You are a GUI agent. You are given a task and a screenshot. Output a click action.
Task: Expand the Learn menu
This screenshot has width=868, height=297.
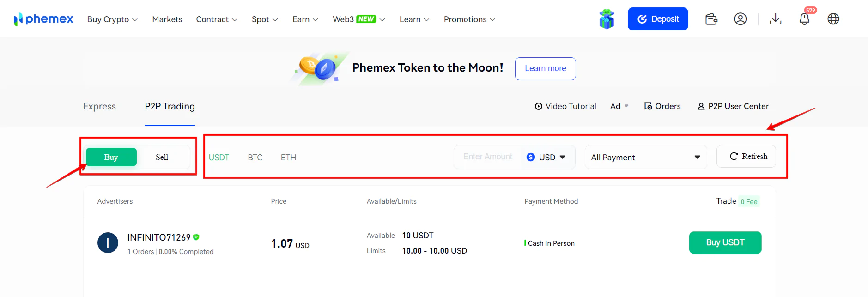[x=414, y=19]
